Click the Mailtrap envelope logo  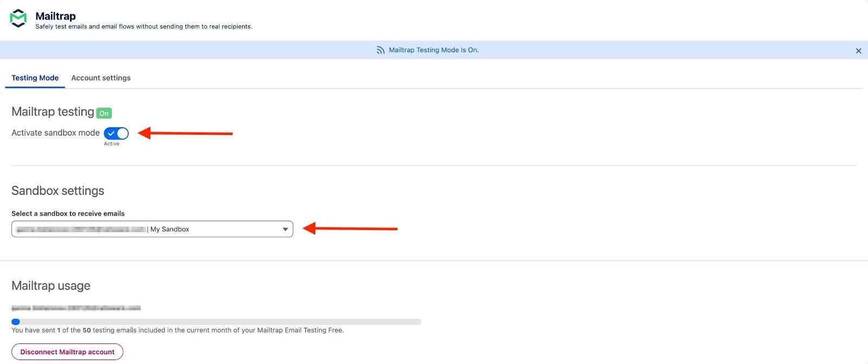18,18
